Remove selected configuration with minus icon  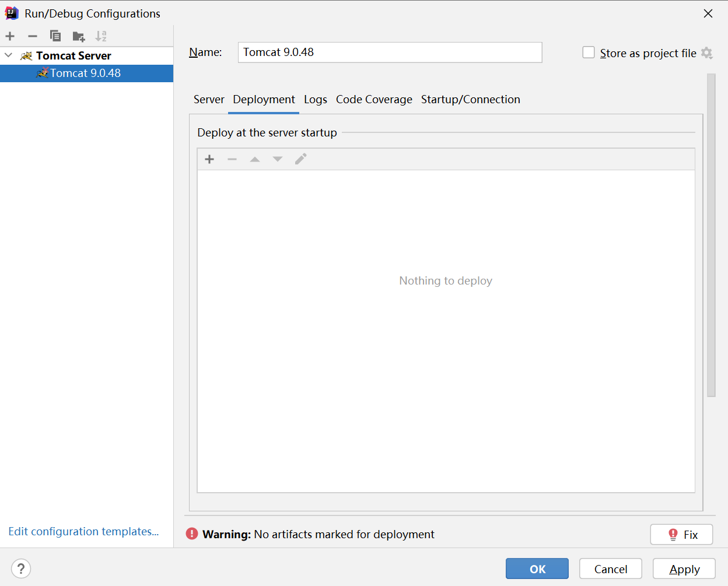(33, 36)
